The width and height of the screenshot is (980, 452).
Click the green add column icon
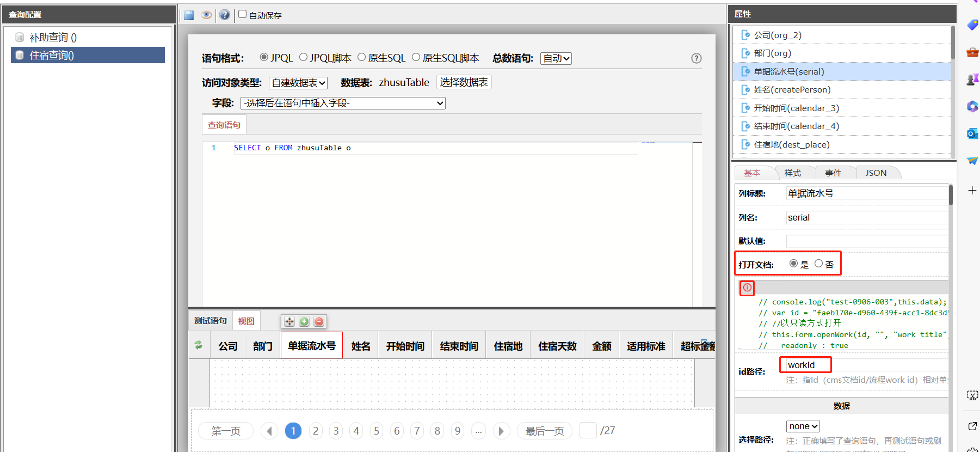coord(304,321)
